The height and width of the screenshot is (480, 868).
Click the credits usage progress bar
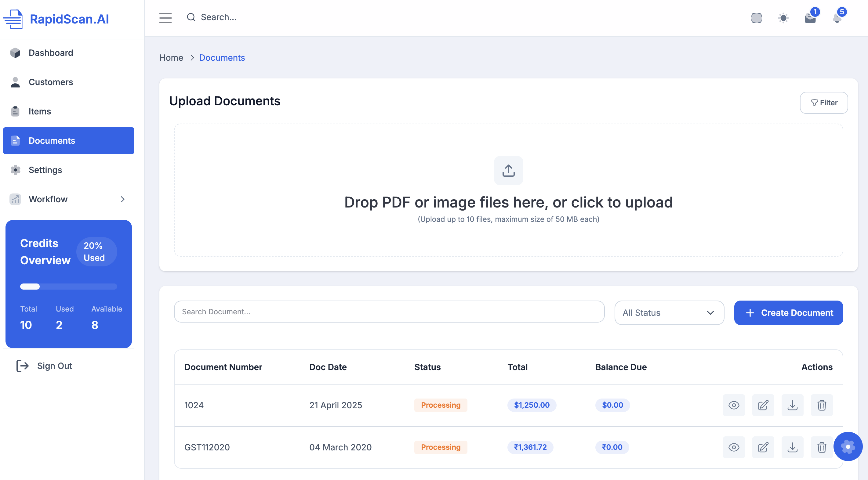[x=68, y=286]
